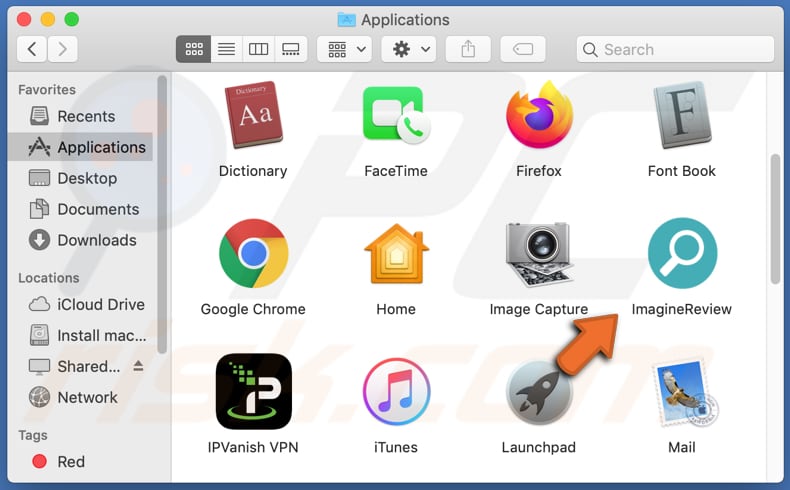Click the Image Capture name label

pyautogui.click(x=539, y=309)
